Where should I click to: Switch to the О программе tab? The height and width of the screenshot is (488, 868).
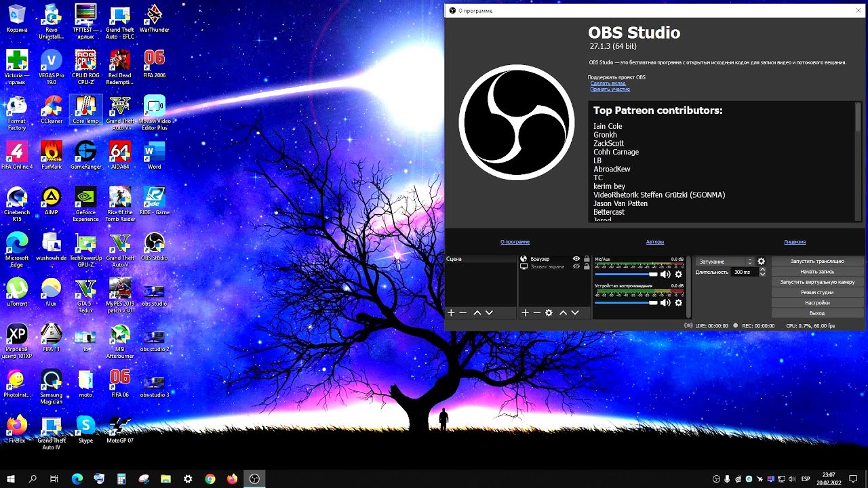515,242
